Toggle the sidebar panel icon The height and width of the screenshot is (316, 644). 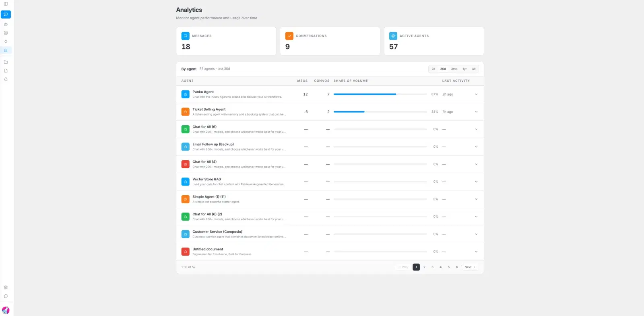point(6,4)
